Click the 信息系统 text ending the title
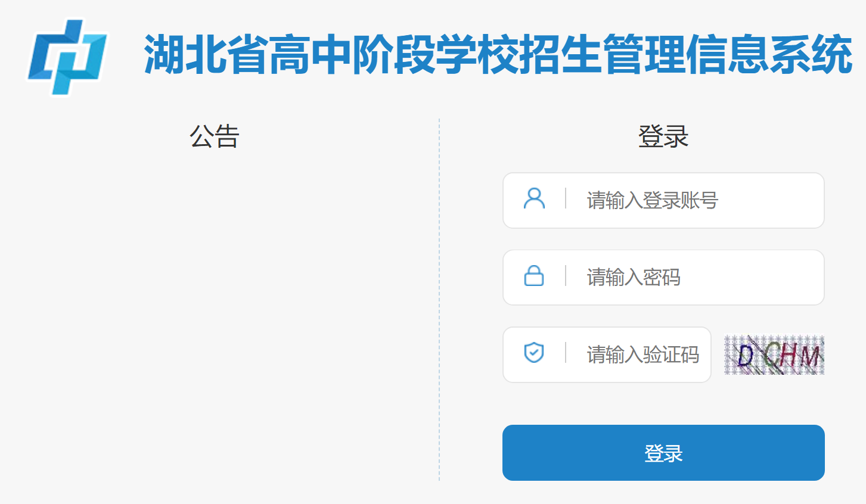Screen dimensions: 866x504 (x=769, y=55)
